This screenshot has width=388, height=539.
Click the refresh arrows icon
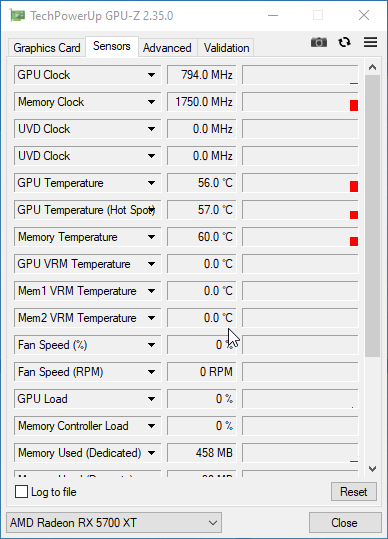pos(344,42)
